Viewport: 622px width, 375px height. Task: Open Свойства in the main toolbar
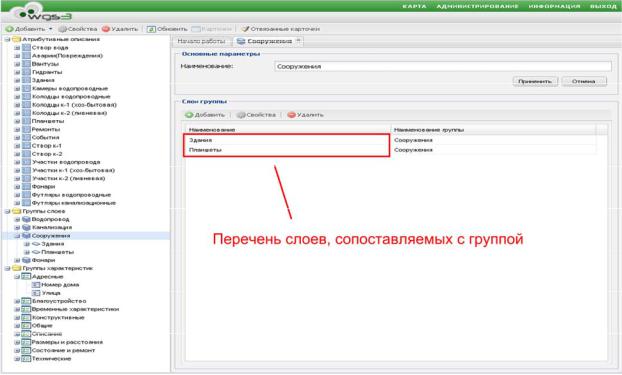coord(78,29)
